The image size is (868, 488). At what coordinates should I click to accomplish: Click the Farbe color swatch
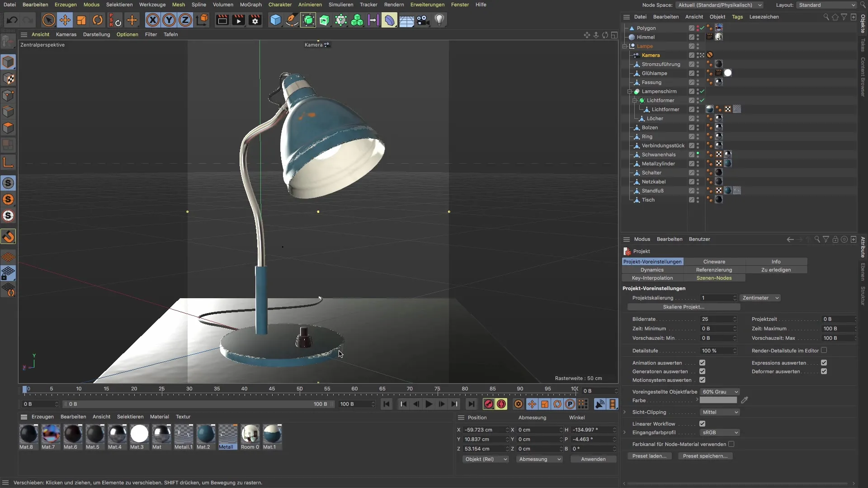click(x=718, y=400)
